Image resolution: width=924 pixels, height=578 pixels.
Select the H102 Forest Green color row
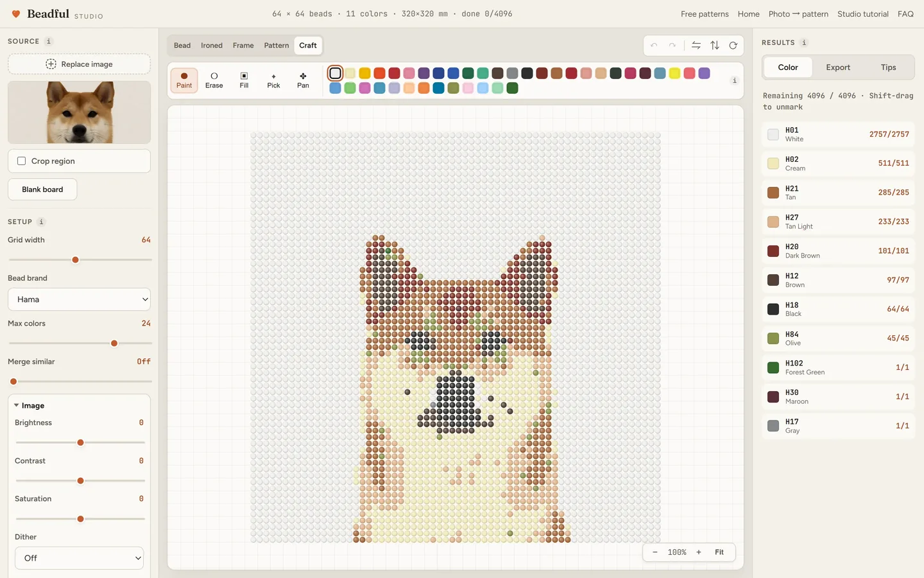(x=838, y=367)
